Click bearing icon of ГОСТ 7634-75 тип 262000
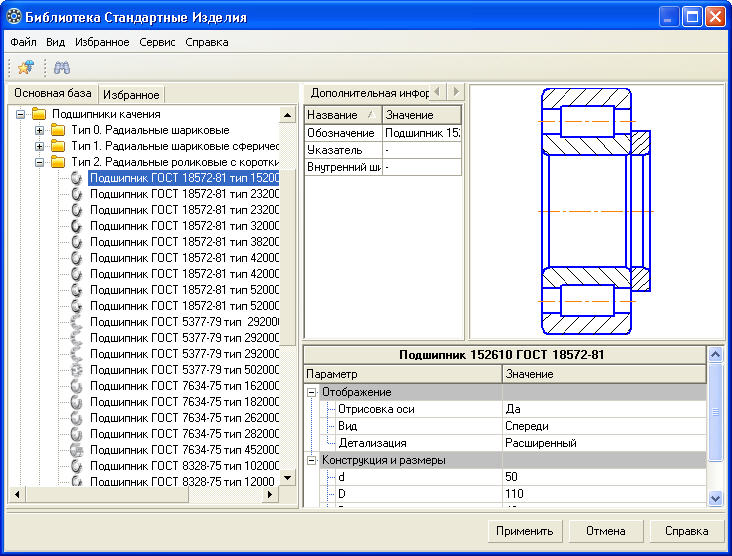The image size is (732, 556). [x=77, y=418]
